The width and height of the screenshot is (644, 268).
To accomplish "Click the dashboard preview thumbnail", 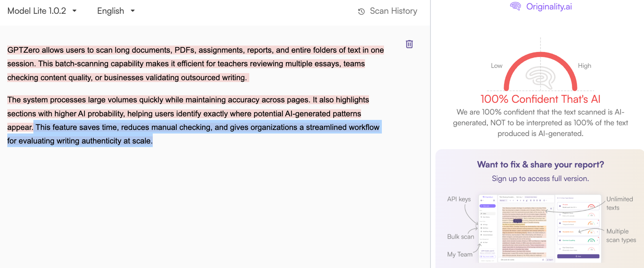I will pyautogui.click(x=540, y=229).
